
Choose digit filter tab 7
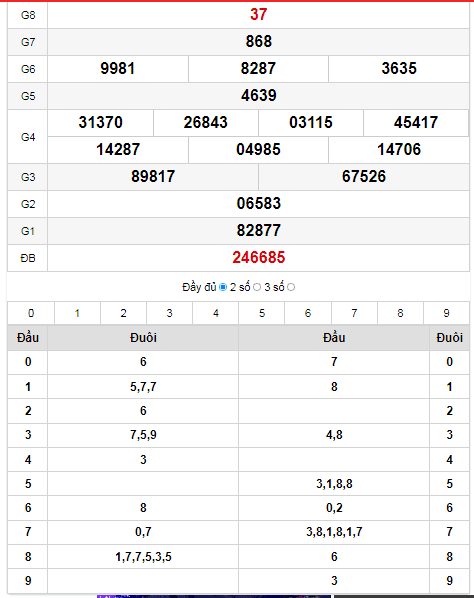point(354,313)
